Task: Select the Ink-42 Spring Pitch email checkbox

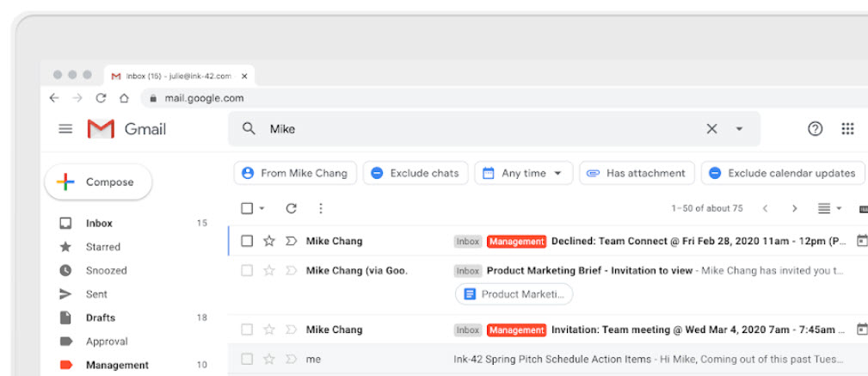Action: (247, 360)
